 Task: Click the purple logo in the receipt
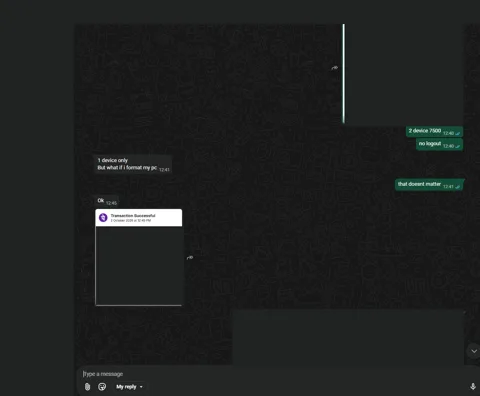103,218
